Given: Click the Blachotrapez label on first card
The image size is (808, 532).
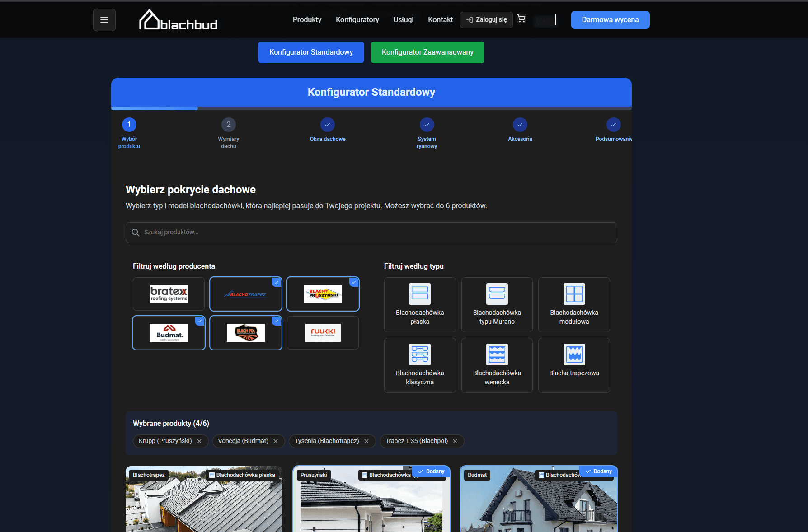Looking at the screenshot, I should pyautogui.click(x=149, y=475).
